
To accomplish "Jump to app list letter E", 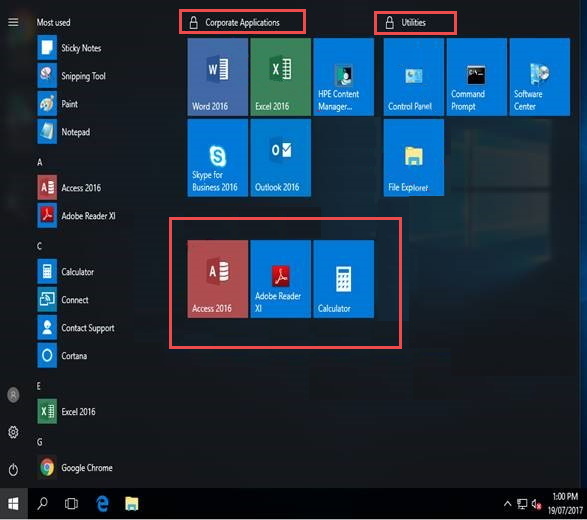I will tap(39, 386).
